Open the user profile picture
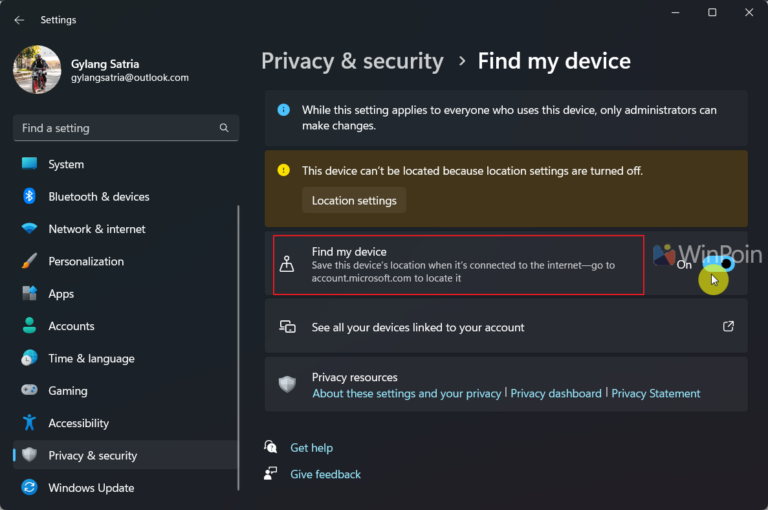The height and width of the screenshot is (510, 768). pos(37,70)
